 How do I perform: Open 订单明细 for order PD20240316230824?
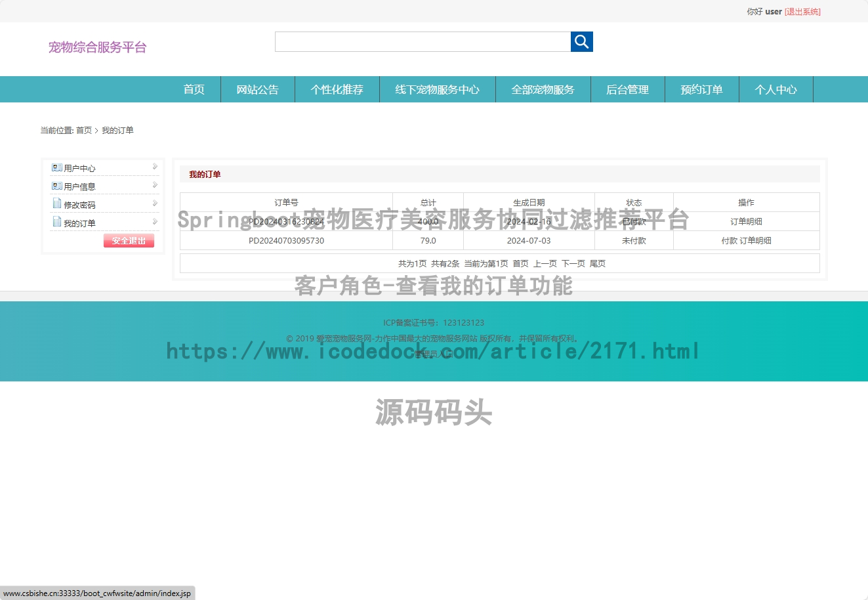click(746, 222)
